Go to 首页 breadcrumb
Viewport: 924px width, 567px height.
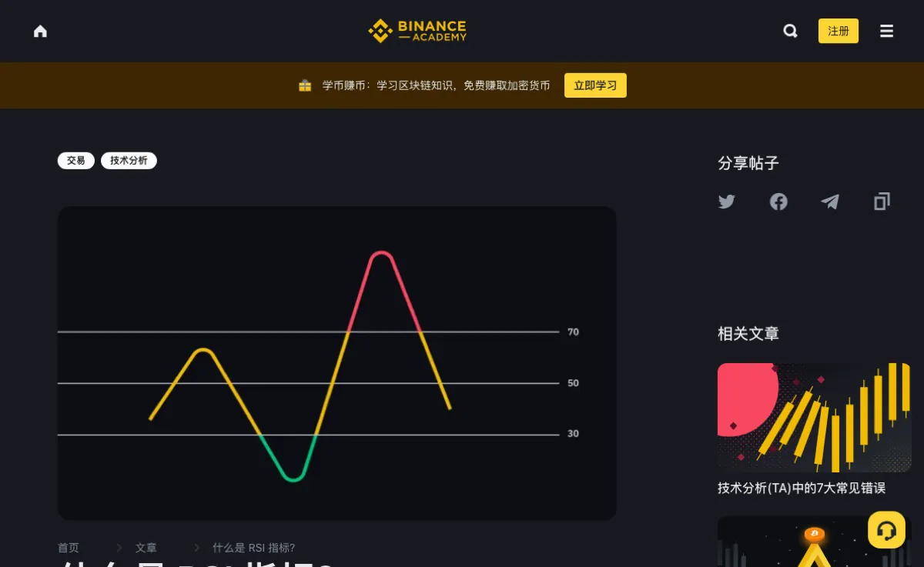69,548
